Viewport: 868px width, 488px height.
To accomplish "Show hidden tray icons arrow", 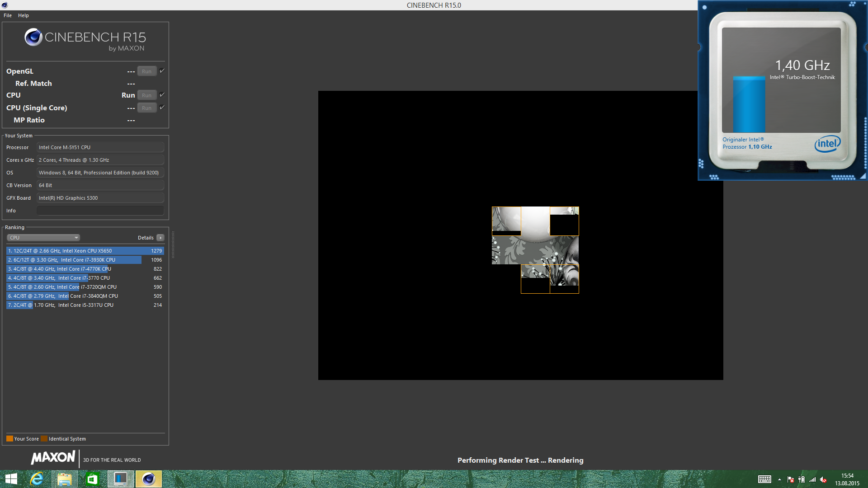I will 779,479.
